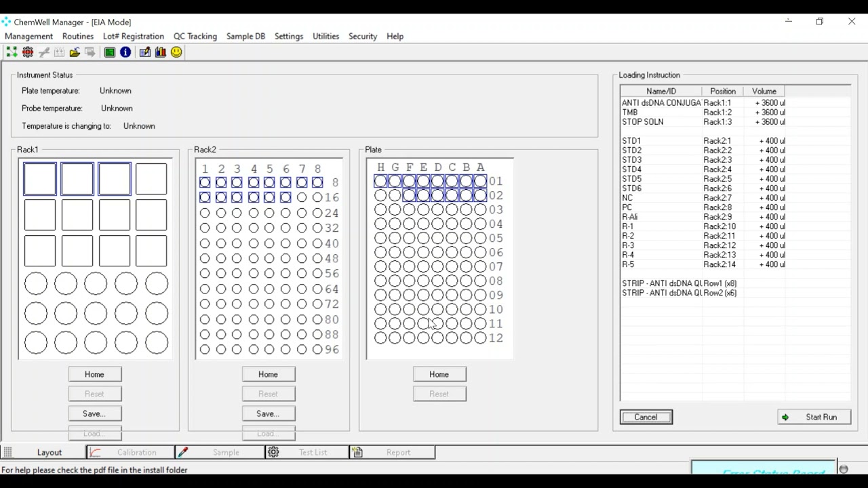Click Plate well in column A of row 01
868x488 pixels.
pos(480,181)
